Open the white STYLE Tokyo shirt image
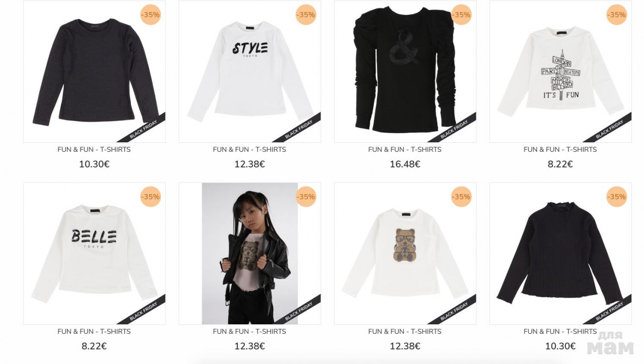644x364 pixels. (250, 71)
